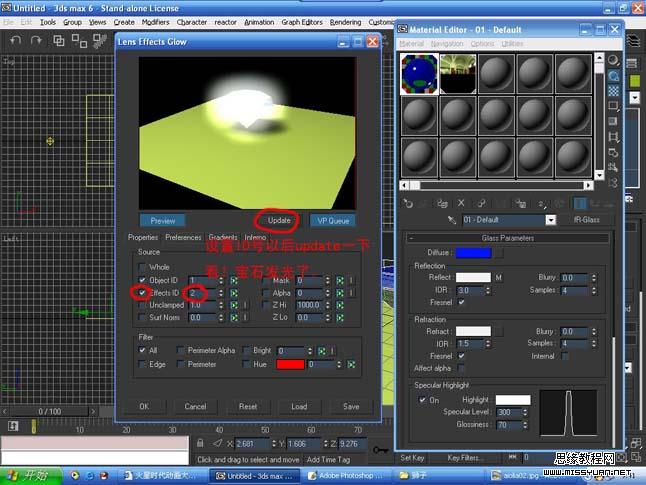Open the Rendering menu

click(x=345, y=22)
